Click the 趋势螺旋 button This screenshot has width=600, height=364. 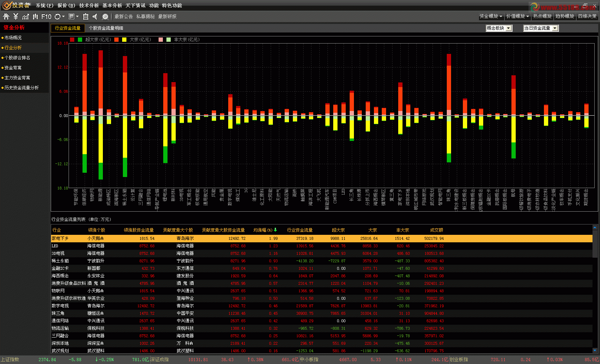coord(565,16)
